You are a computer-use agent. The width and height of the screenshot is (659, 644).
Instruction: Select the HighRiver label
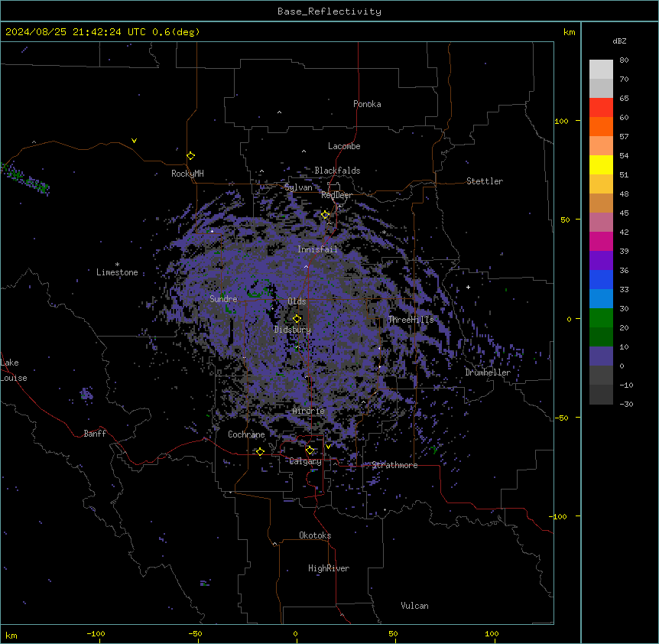pyautogui.click(x=329, y=568)
